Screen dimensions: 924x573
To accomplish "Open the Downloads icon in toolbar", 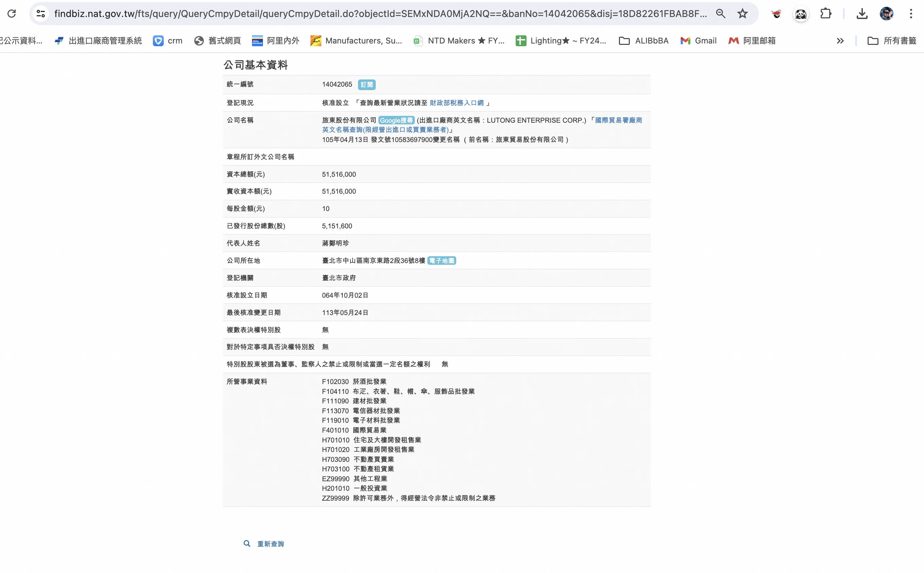I will tap(862, 14).
